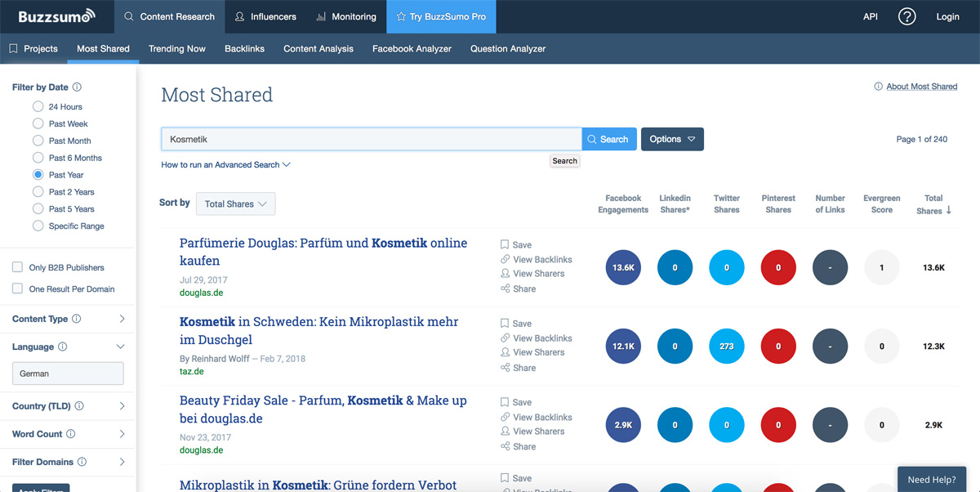Click Save icon for Mikroplastik in Kosmetik result
Viewport: 980px width, 492px height.
505,479
